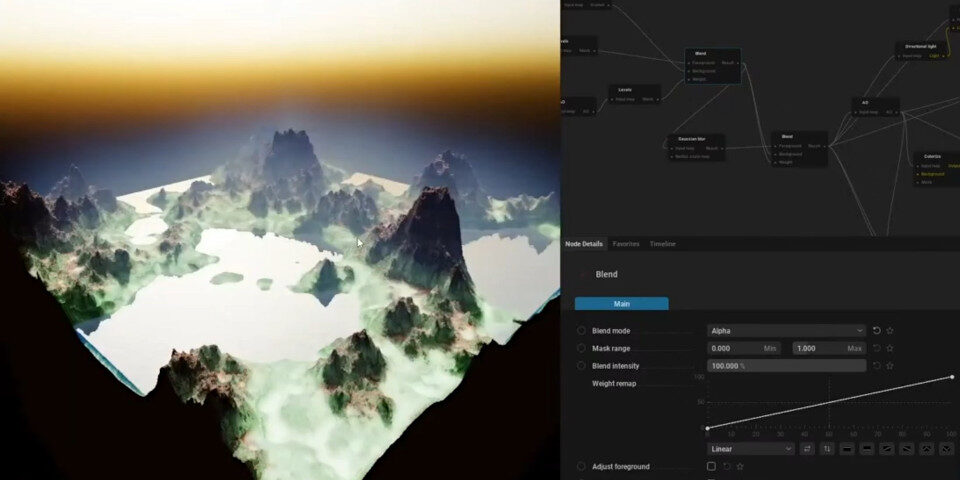Toggle the circle beside Blend mode
Screen dimensions: 960x480
point(581,331)
